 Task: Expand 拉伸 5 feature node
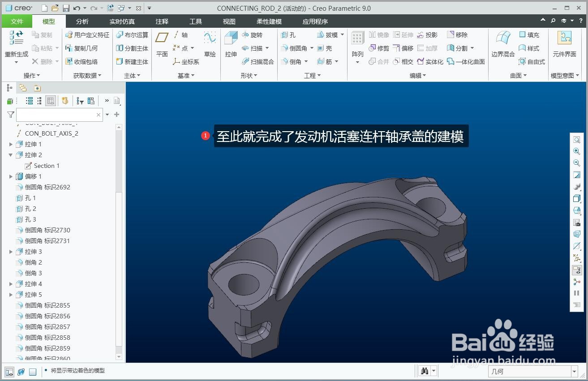[x=11, y=295]
